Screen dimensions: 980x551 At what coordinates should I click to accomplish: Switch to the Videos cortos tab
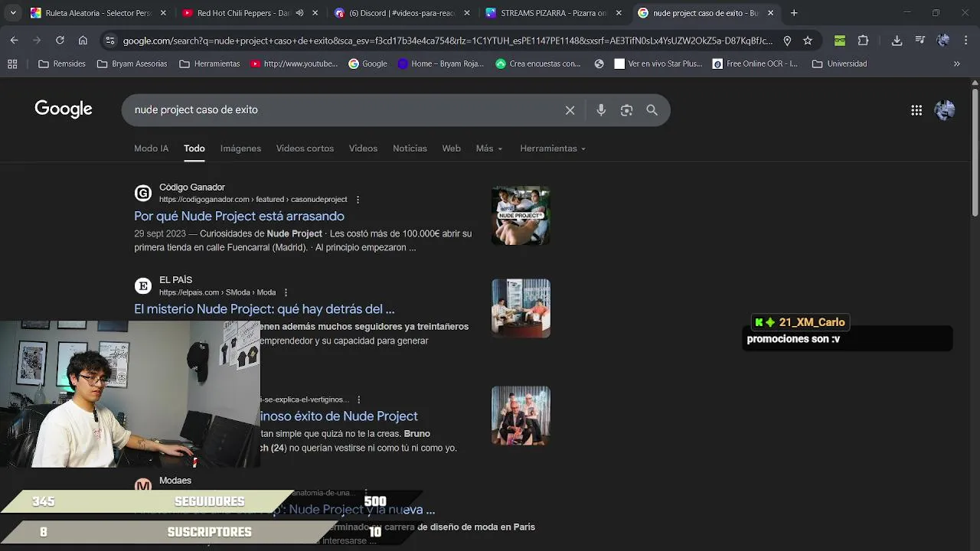pos(305,148)
